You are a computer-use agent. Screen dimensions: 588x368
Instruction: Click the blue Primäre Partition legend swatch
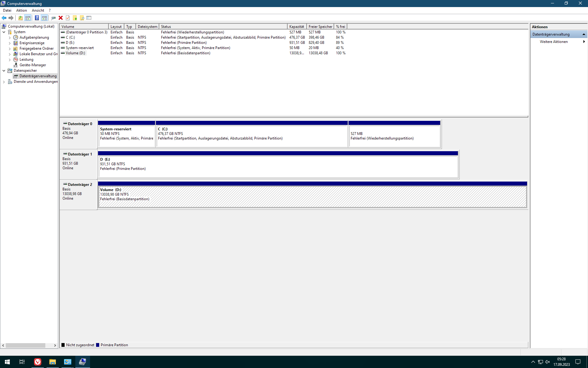(98, 345)
